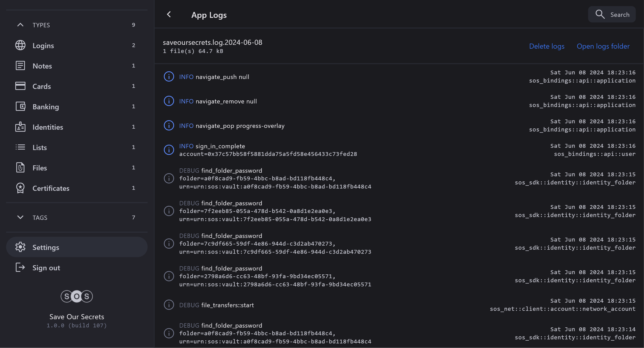
Task: Click the Certificates ribbon icon
Action: (20, 188)
